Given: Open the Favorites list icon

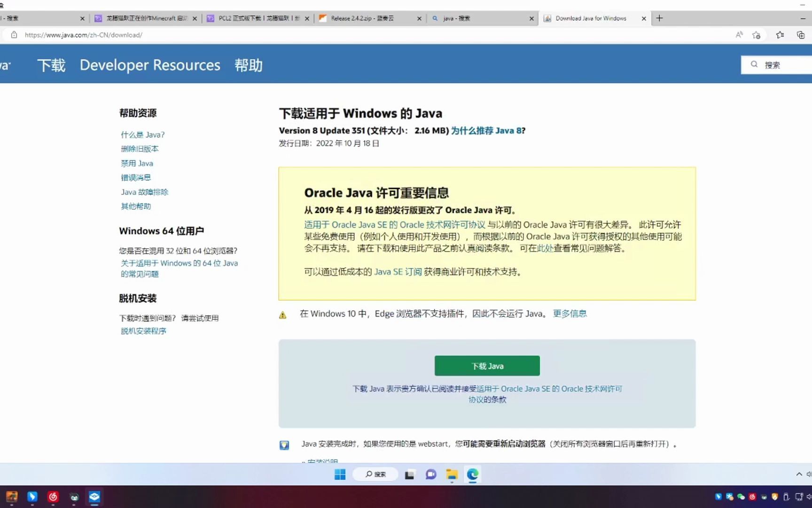Looking at the screenshot, I should click(780, 35).
